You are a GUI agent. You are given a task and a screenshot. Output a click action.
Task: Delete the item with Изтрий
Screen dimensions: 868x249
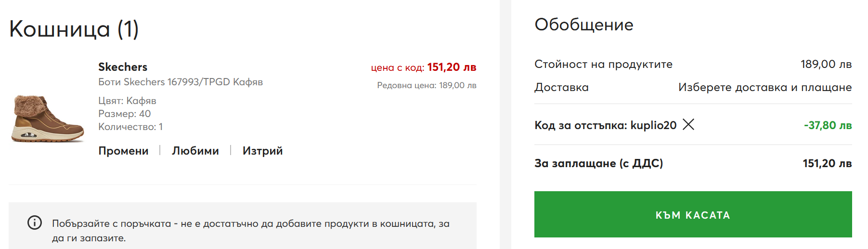pos(262,151)
